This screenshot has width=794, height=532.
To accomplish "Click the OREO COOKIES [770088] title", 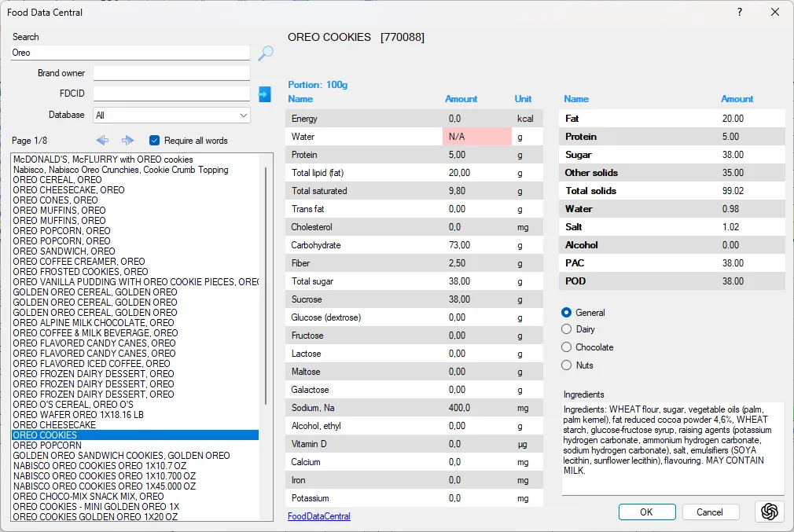I will [x=356, y=37].
